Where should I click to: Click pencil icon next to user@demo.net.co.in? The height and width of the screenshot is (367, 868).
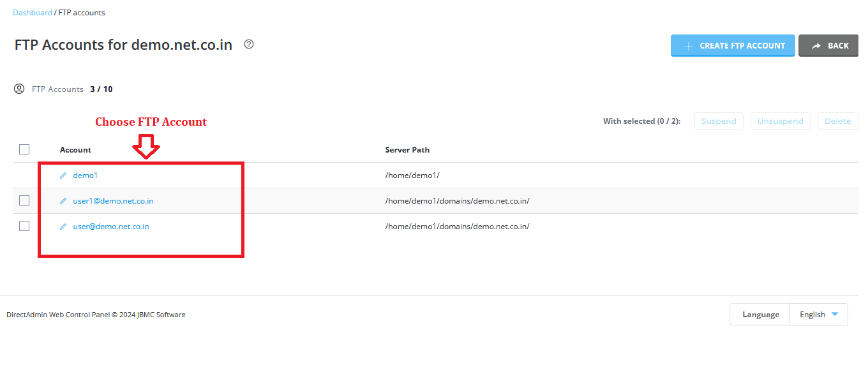point(63,227)
